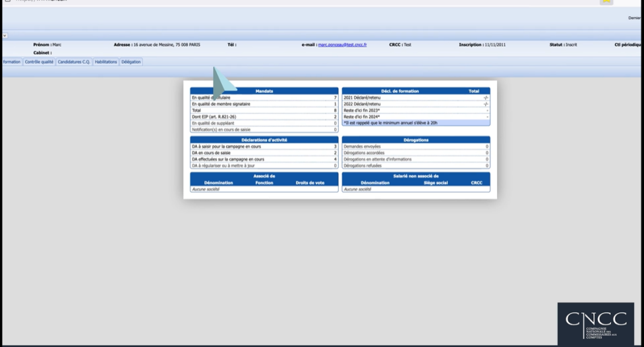
Task: Click Reste d'ici fin 2023* row
Action: coord(416,111)
